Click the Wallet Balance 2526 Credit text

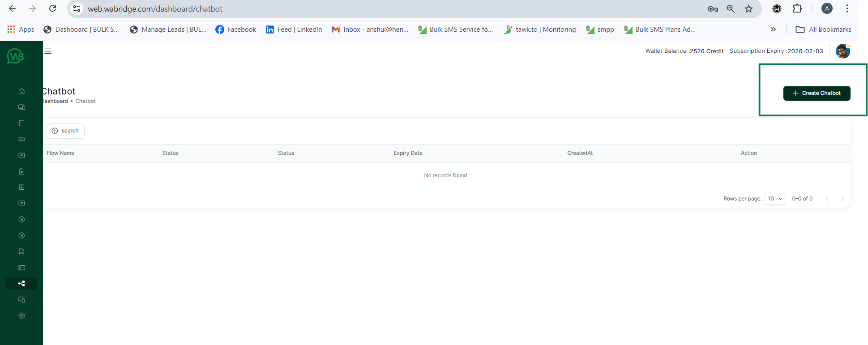(684, 51)
